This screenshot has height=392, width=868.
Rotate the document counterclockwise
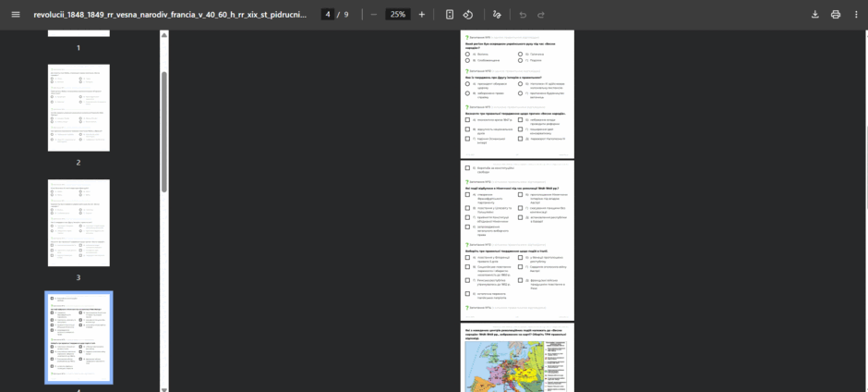tap(468, 15)
